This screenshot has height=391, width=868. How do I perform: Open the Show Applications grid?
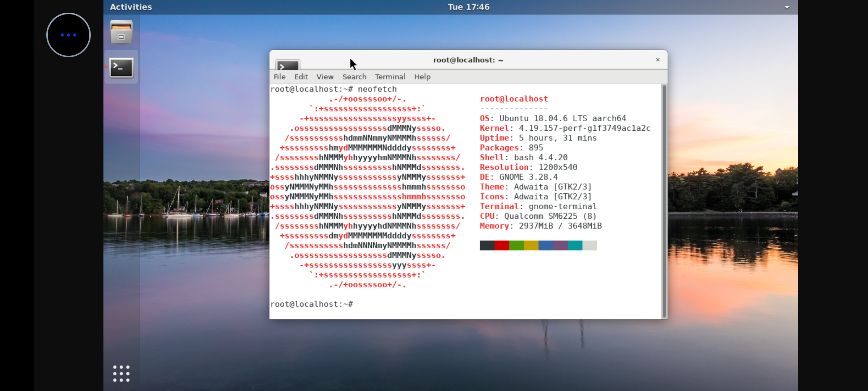click(x=121, y=374)
